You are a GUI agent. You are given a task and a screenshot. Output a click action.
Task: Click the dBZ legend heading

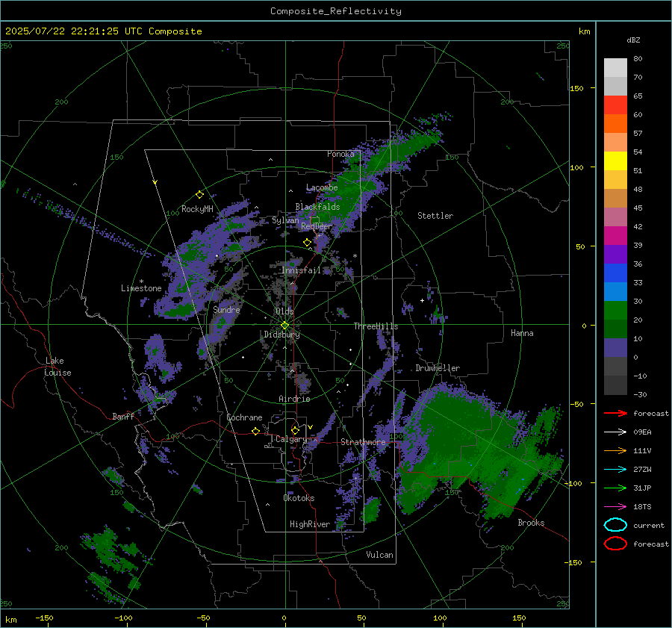coord(633,40)
